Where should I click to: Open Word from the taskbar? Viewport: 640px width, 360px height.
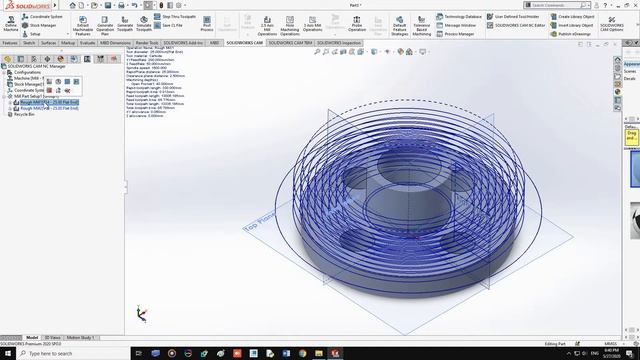pos(286,353)
